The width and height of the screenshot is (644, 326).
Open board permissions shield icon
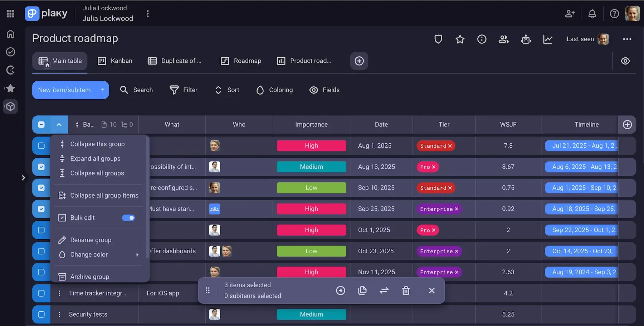click(x=438, y=39)
